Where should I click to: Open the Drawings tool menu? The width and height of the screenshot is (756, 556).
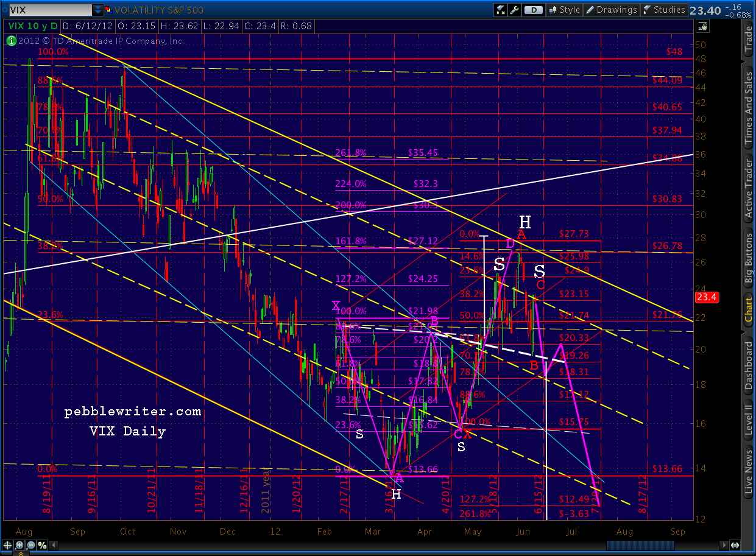611,9
